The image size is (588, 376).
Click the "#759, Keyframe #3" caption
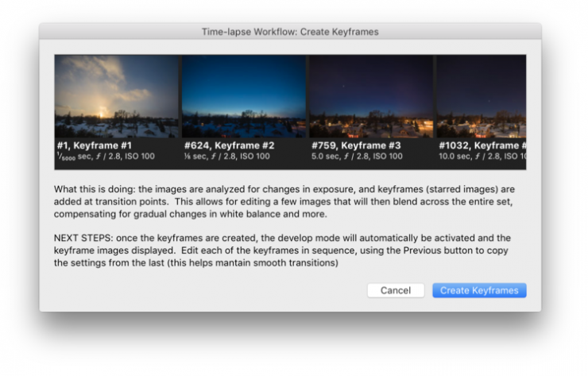[x=356, y=146]
